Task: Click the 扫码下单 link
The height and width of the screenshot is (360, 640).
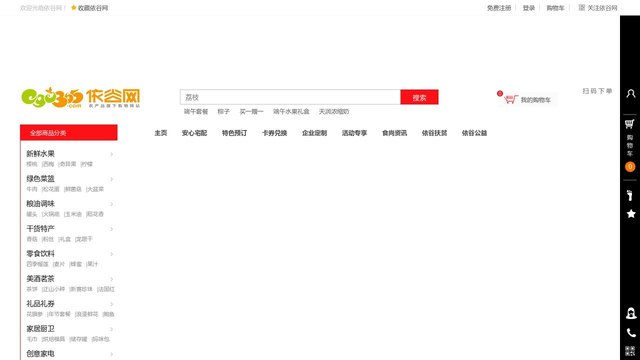Action: tap(597, 91)
